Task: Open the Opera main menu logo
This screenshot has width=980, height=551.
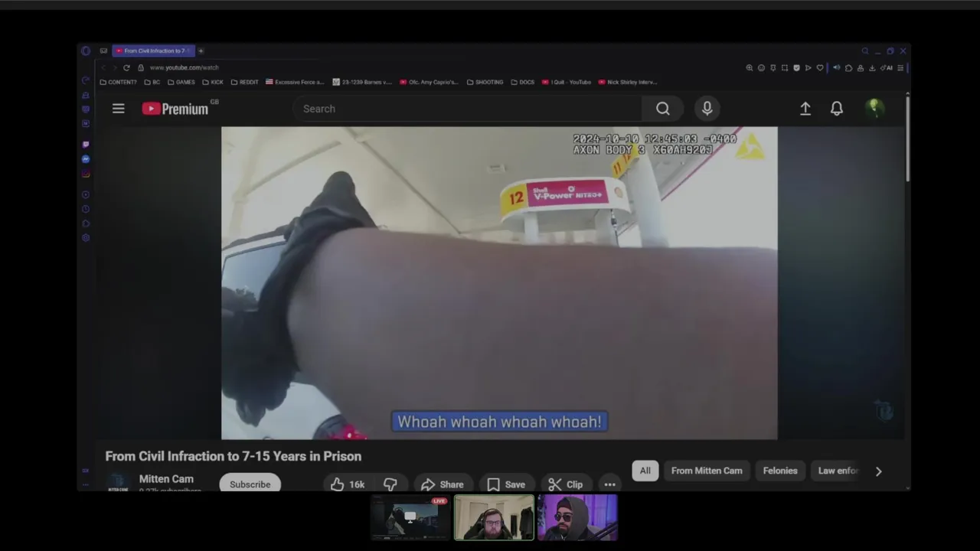Action: pos(86,51)
